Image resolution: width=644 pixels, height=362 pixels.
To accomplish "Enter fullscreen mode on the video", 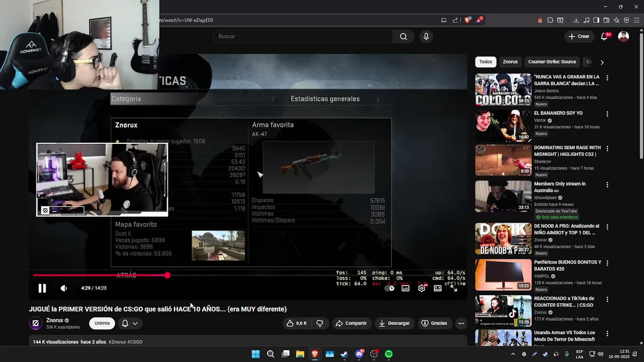I will click(454, 288).
